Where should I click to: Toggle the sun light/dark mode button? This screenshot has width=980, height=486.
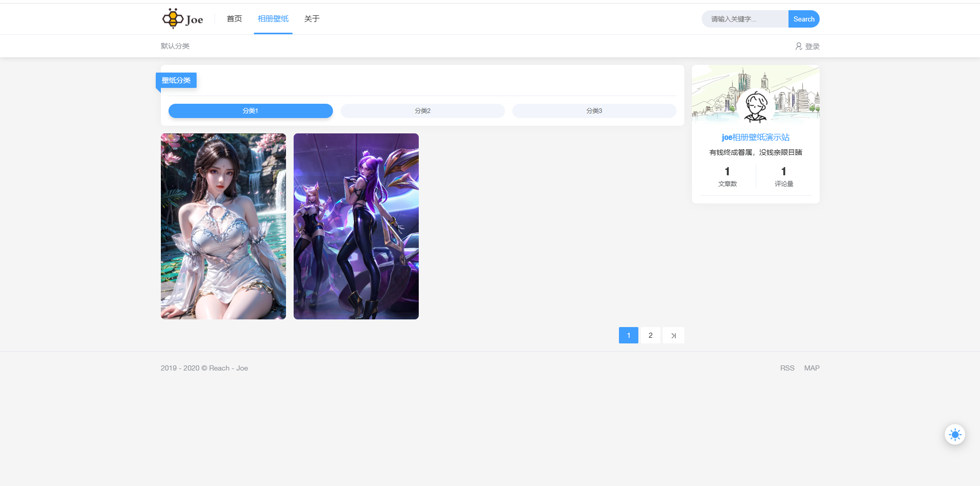954,434
